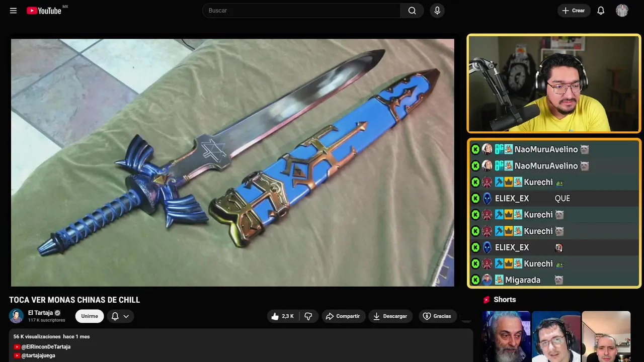Screen dimensions: 644x362
Task: Click the YouTube icon beside @tartajajuega
Action: (x=17, y=355)
